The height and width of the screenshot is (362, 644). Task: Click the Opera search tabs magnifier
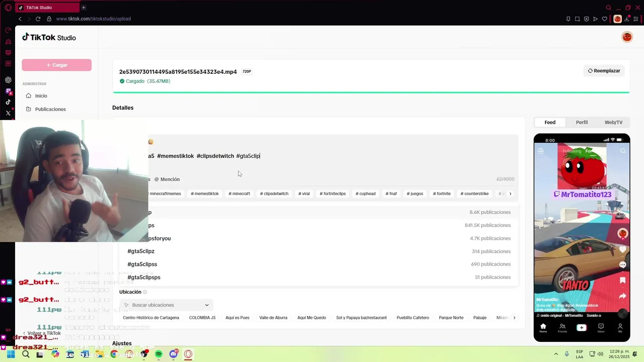(608, 8)
